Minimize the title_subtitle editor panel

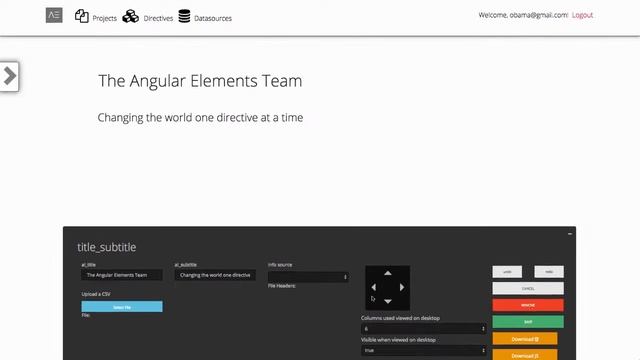(x=570, y=234)
